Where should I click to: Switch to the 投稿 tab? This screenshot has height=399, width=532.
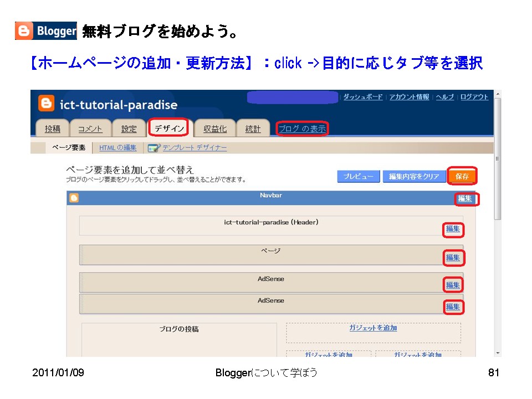pyautogui.click(x=53, y=129)
